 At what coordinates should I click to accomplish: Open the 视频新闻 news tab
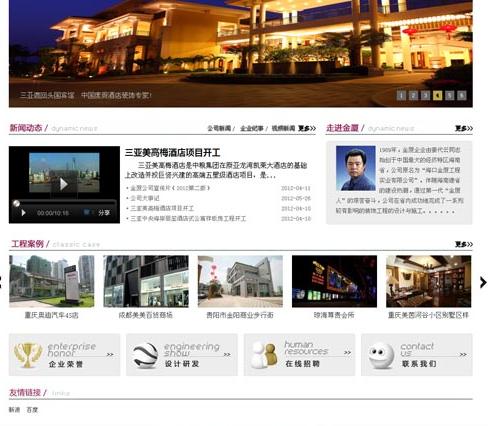click(x=283, y=128)
